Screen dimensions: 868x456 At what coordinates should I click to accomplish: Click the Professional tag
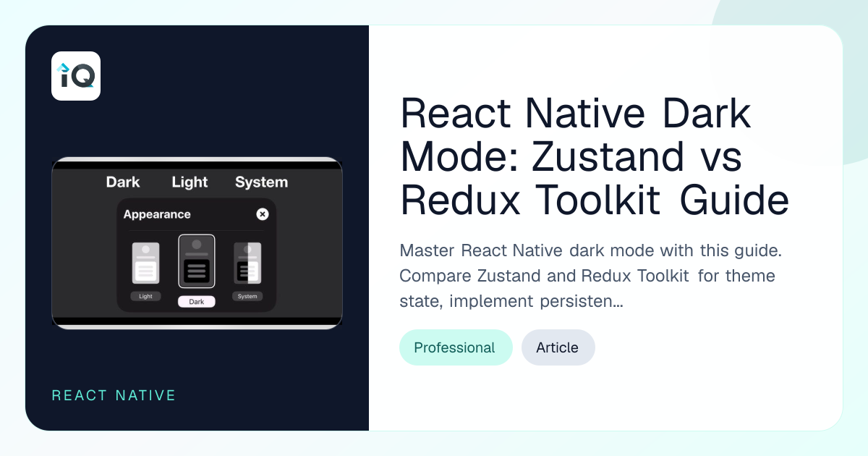[456, 347]
